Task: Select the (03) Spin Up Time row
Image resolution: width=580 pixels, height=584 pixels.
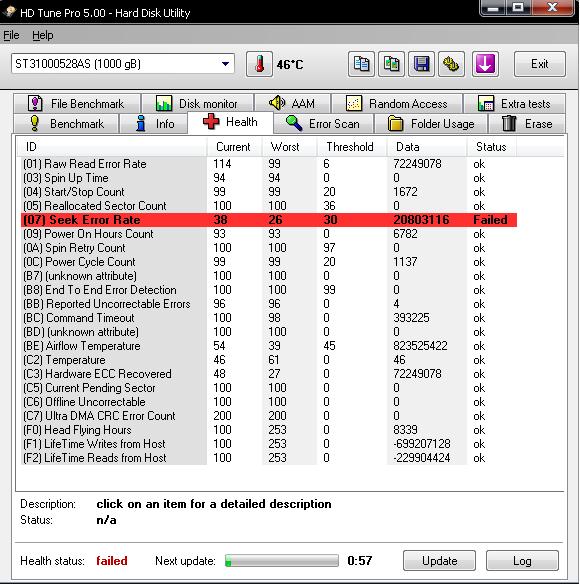Action: tap(269, 178)
